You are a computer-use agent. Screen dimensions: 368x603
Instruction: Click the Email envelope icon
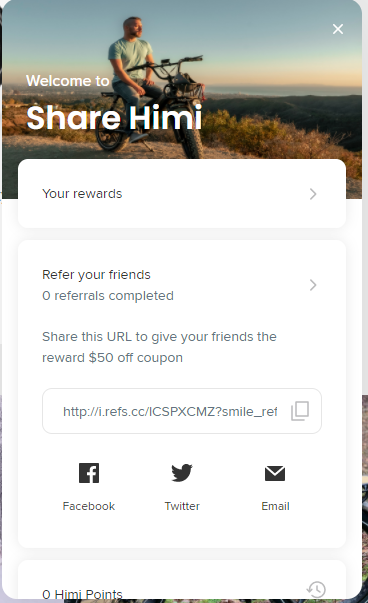coord(275,473)
